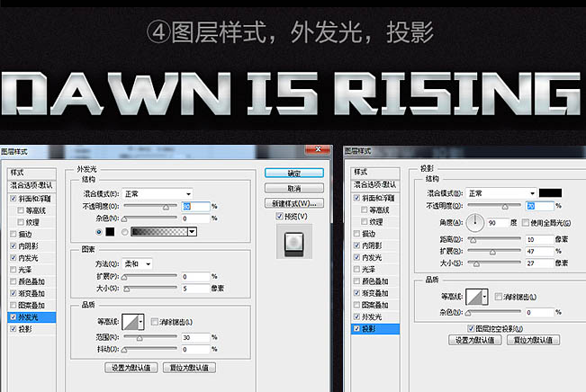The width and height of the screenshot is (586, 392).
Task: Click 不透明度 value field in 投影 dialog
Action: click(540, 206)
